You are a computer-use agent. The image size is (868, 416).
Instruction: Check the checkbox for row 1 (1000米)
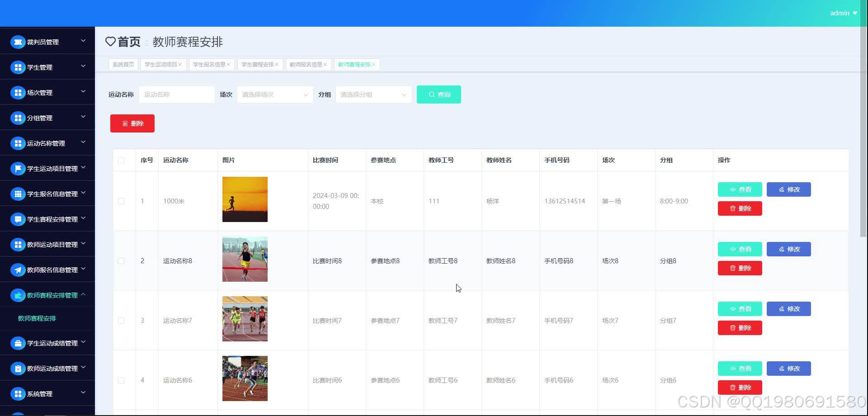point(121,201)
